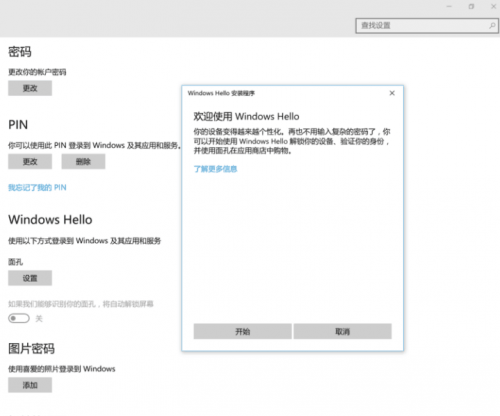500x416 pixels.
Task: Restore down the Settings window
Action: pyautogui.click(x=471, y=6)
